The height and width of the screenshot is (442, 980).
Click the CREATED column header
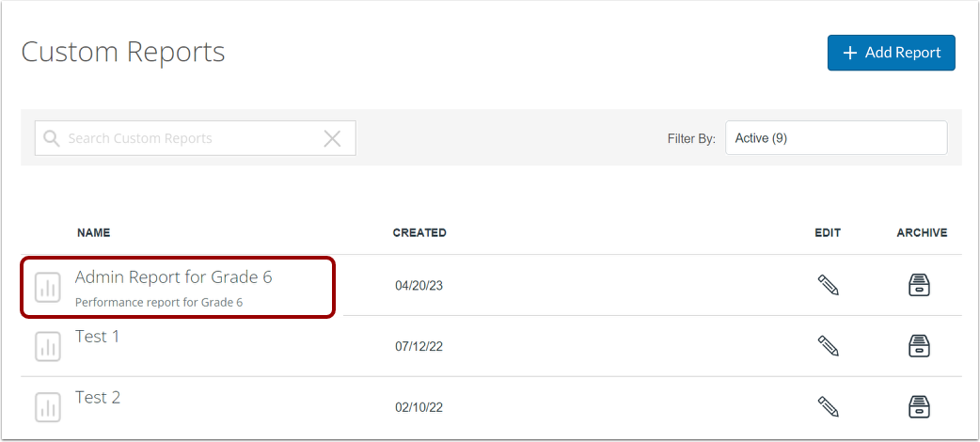[x=419, y=232]
